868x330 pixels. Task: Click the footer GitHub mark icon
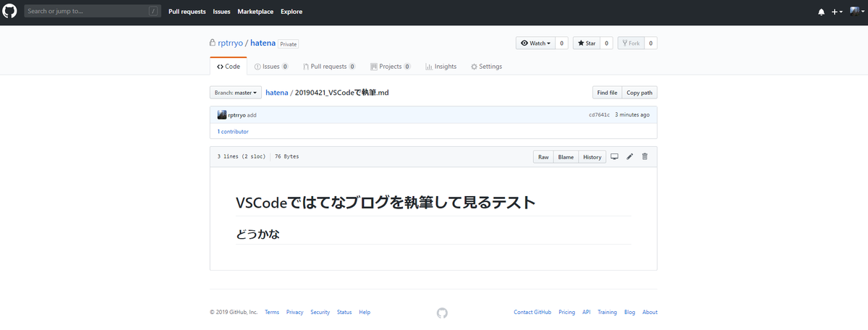point(443,313)
